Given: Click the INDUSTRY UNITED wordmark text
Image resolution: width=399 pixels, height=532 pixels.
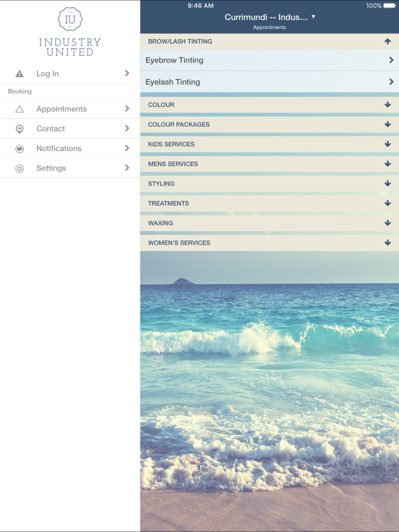Looking at the screenshot, I should click(x=70, y=47).
